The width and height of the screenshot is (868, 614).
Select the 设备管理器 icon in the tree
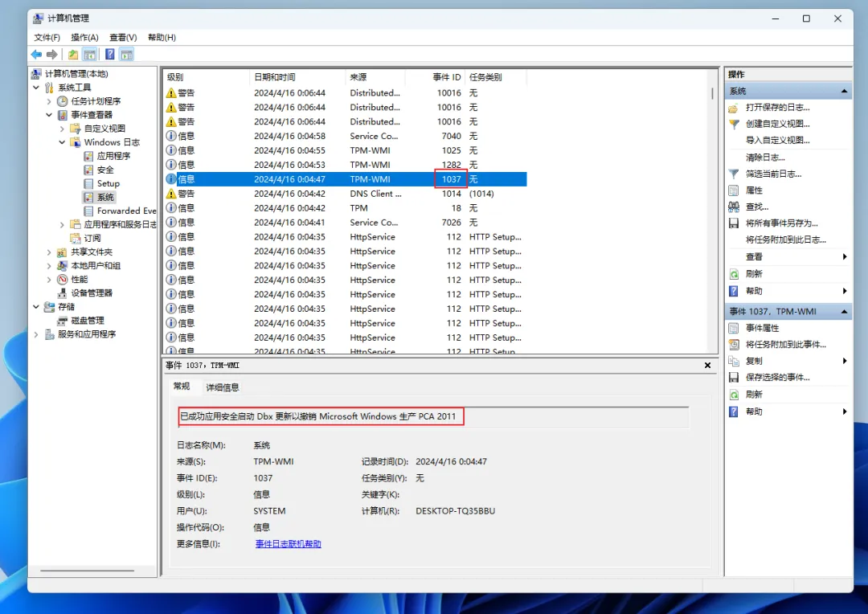(62, 293)
